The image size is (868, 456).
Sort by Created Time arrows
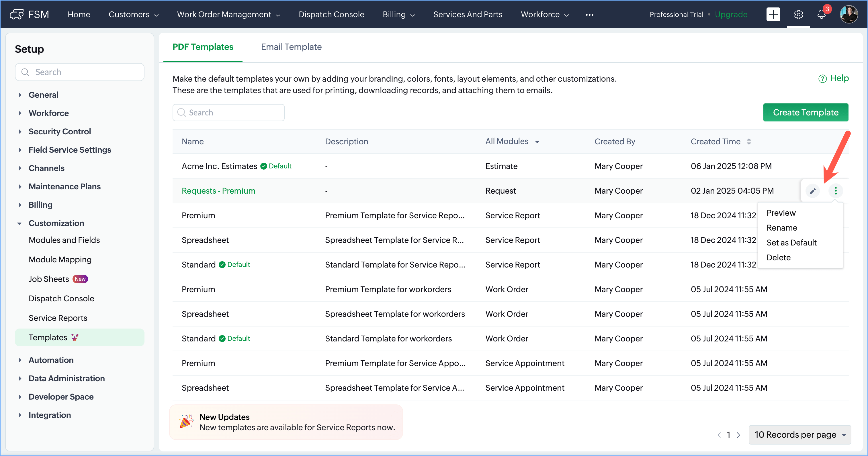tap(749, 142)
